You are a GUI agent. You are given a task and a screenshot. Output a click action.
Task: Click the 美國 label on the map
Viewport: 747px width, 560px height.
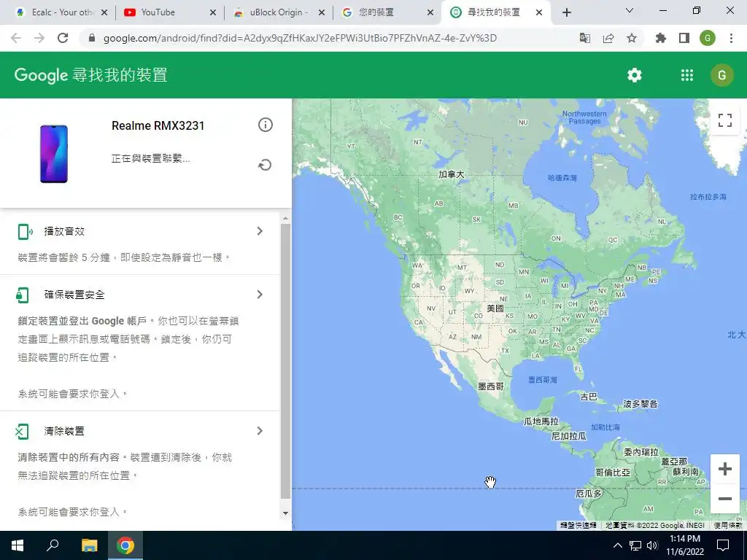495,308
